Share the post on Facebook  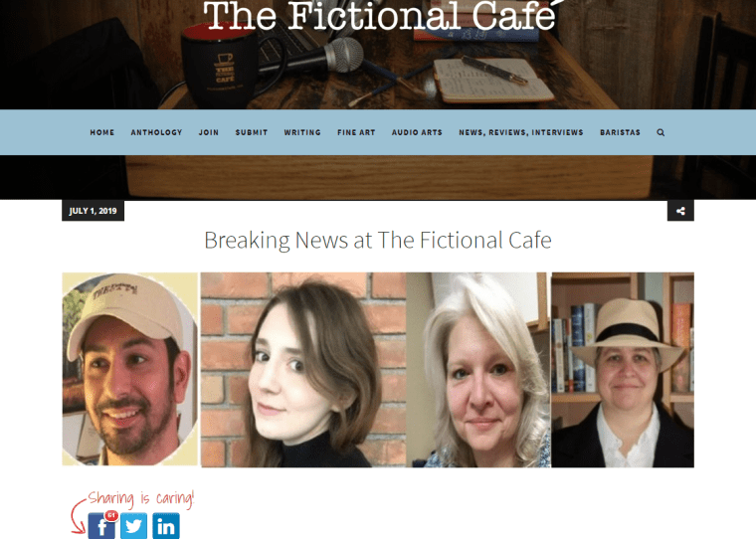tap(101, 526)
